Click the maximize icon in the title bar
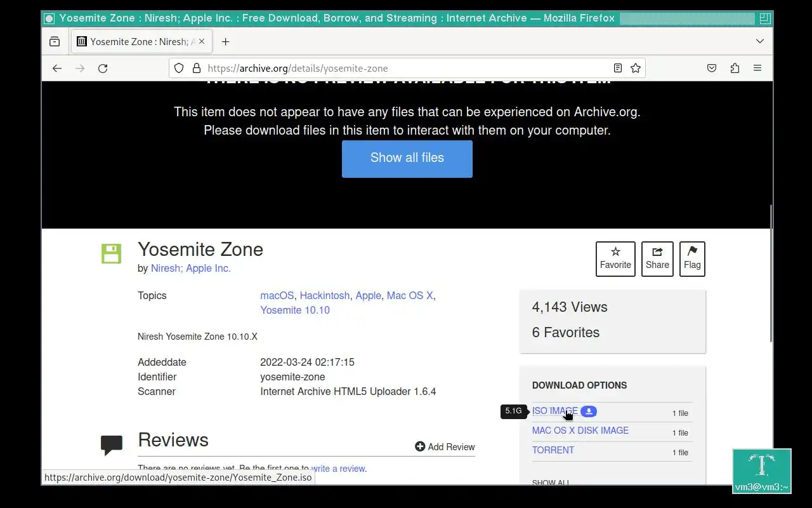Image resolution: width=812 pixels, height=508 pixels. point(764,18)
